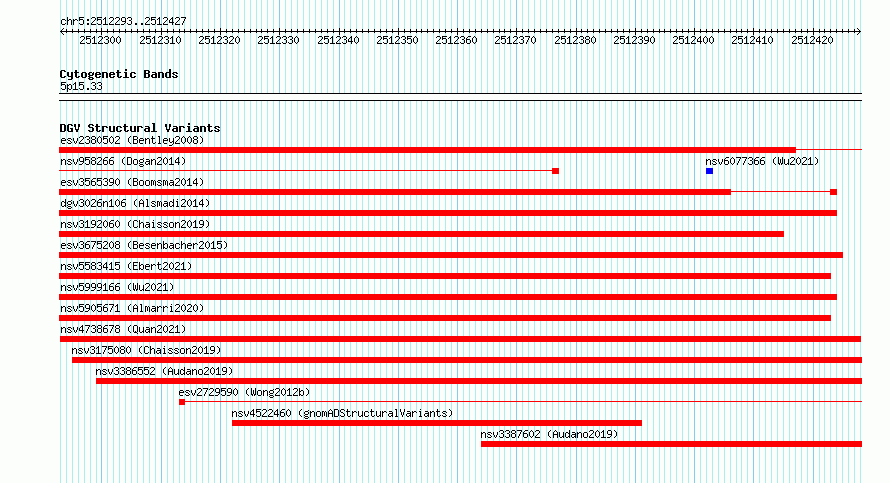Click ruler position 2512350
This screenshot has height=483, width=890.
pos(397,40)
